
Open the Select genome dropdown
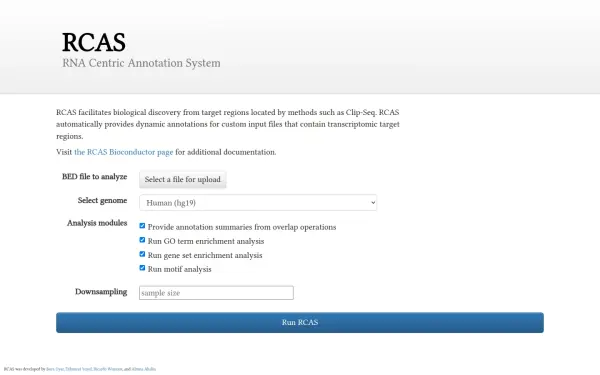[258, 202]
